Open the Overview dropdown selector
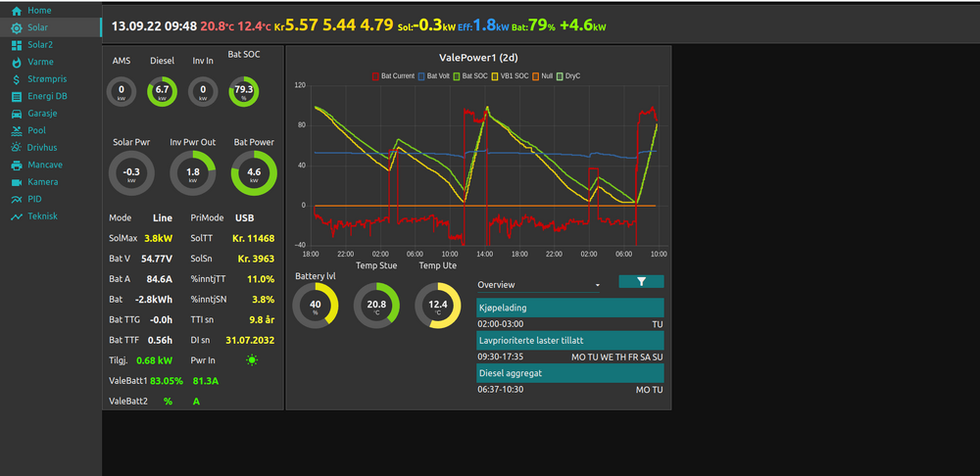 (538, 285)
